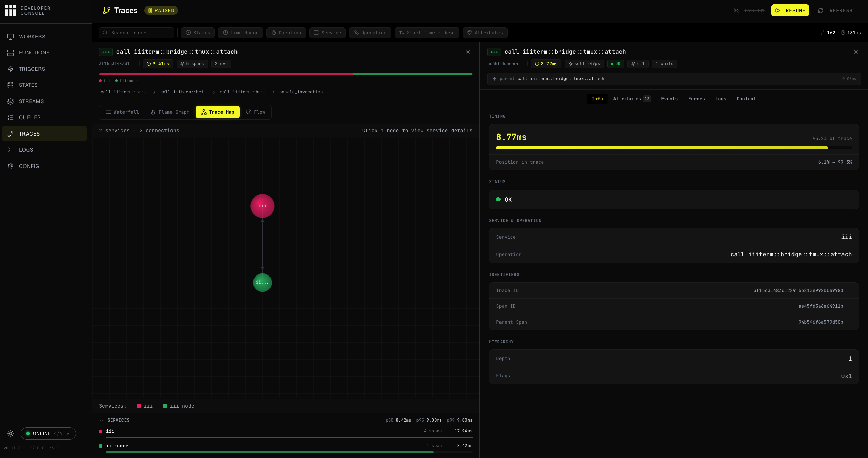Click the Refresh button
868x458 pixels.
coord(835,11)
